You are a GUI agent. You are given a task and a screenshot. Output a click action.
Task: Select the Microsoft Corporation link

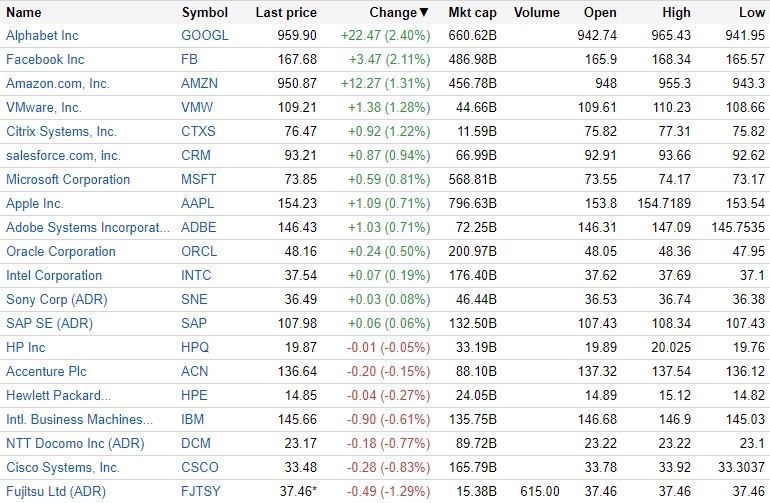tap(68, 179)
